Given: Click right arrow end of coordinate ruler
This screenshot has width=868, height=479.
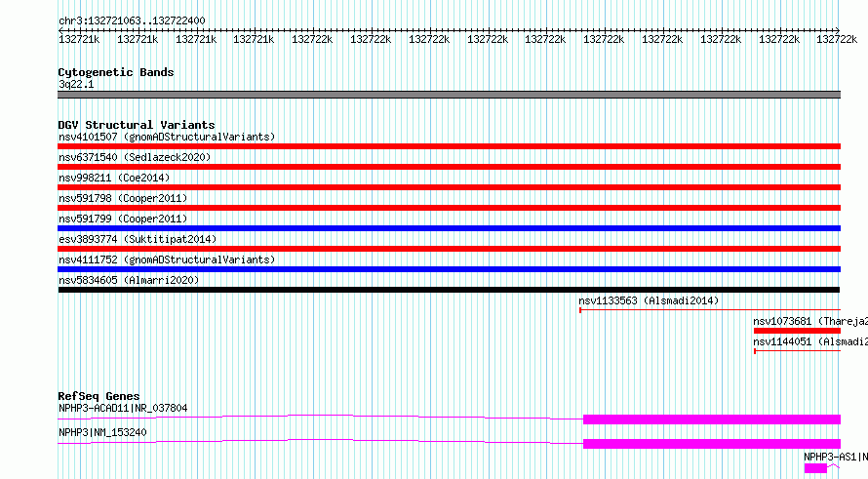Looking at the screenshot, I should tap(838, 30).
